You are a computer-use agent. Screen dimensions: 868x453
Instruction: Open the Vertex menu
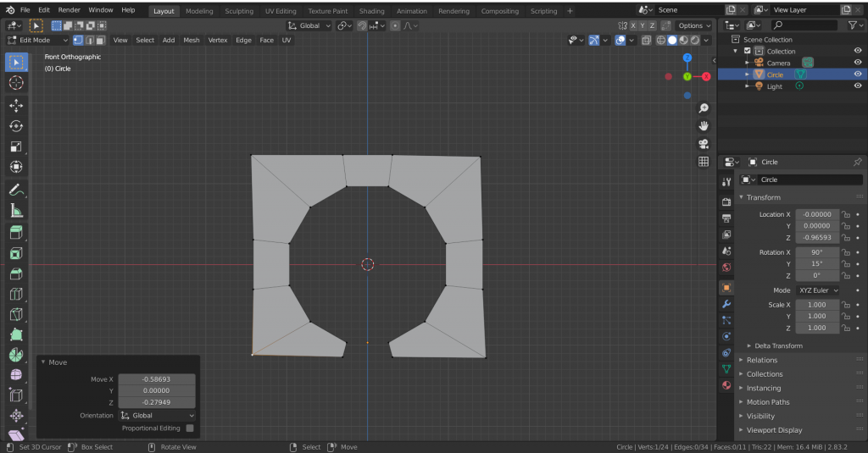pyautogui.click(x=218, y=41)
